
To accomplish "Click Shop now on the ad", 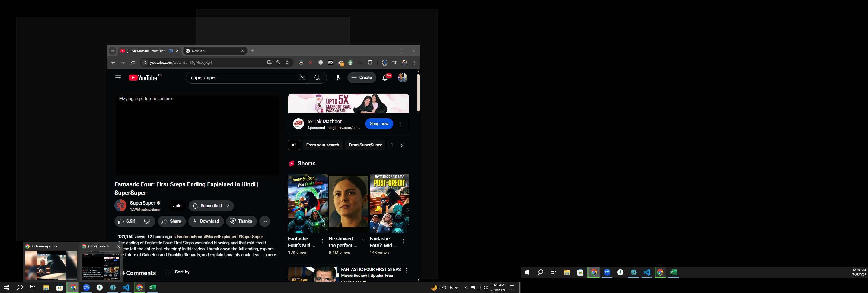I will [379, 124].
